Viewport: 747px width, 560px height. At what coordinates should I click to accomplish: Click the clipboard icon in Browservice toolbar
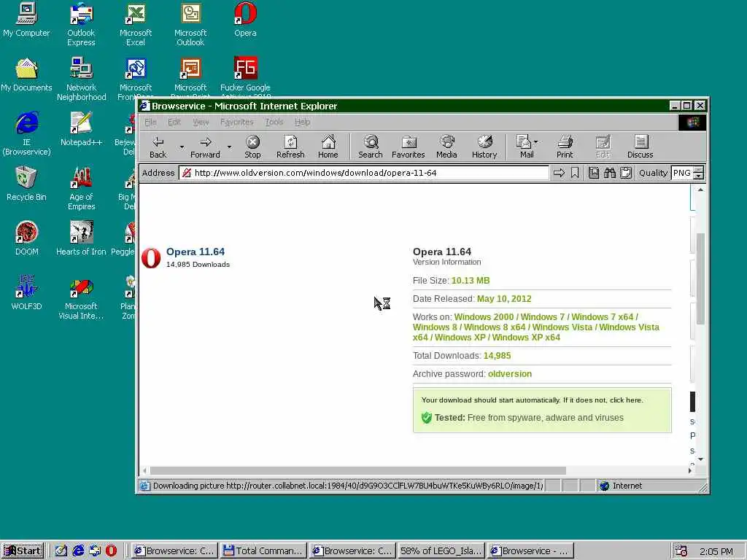(626, 173)
